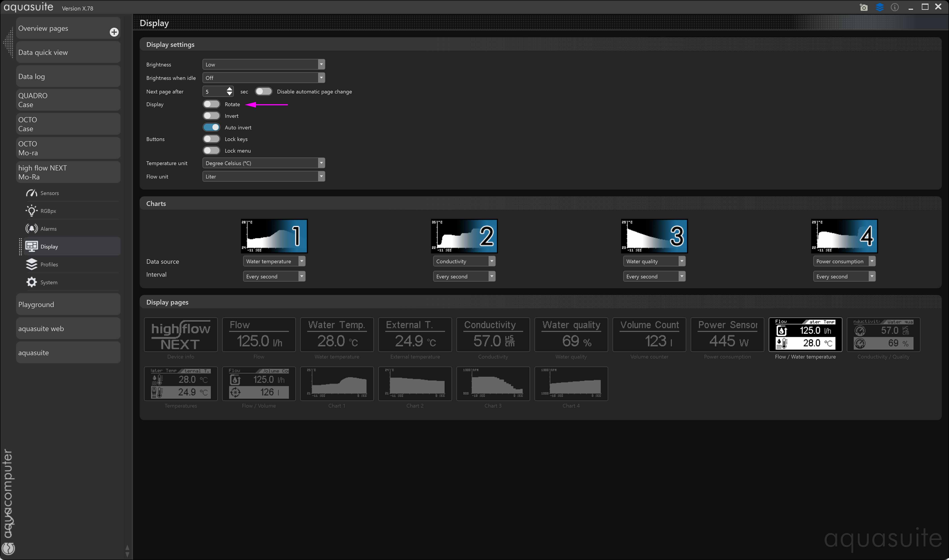Viewport: 949px width, 560px height.
Task: Select the Water Temp. display page thumbnail
Action: point(337,335)
